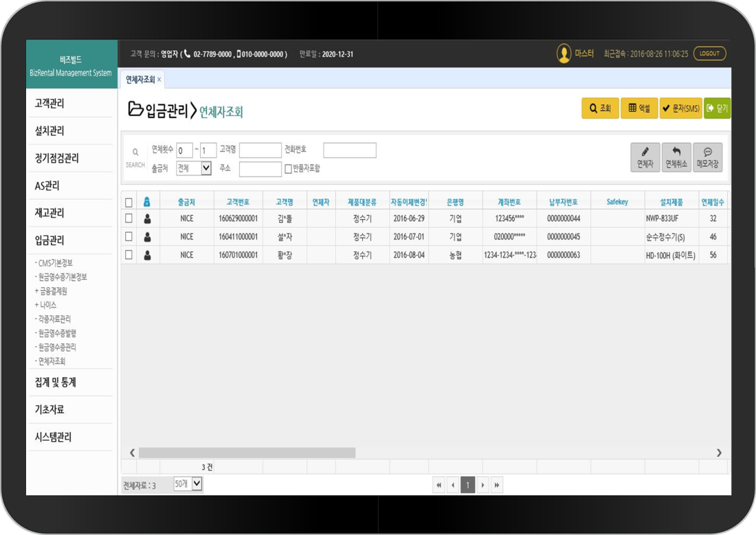Sort by 고객명 column header
This screenshot has width=756, height=535.
pos(285,203)
